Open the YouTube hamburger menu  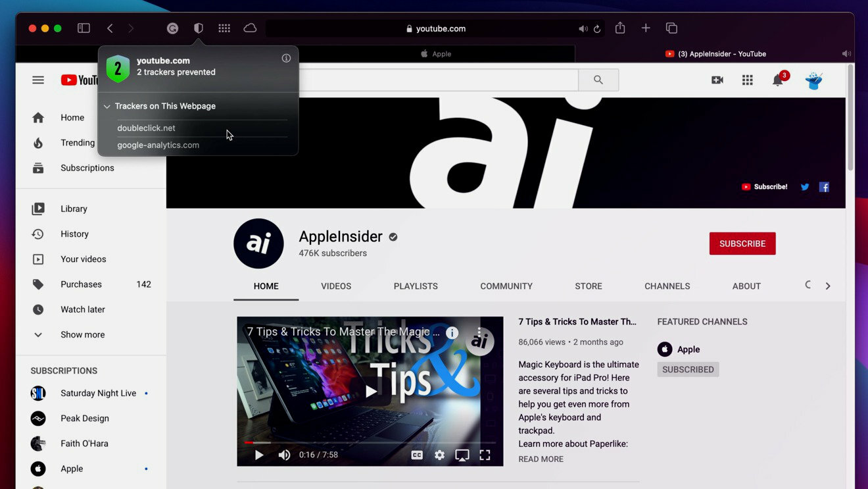point(38,80)
